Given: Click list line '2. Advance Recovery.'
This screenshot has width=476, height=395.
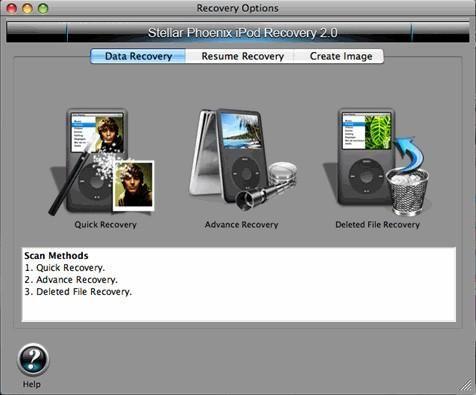Looking at the screenshot, I should click(x=71, y=280).
